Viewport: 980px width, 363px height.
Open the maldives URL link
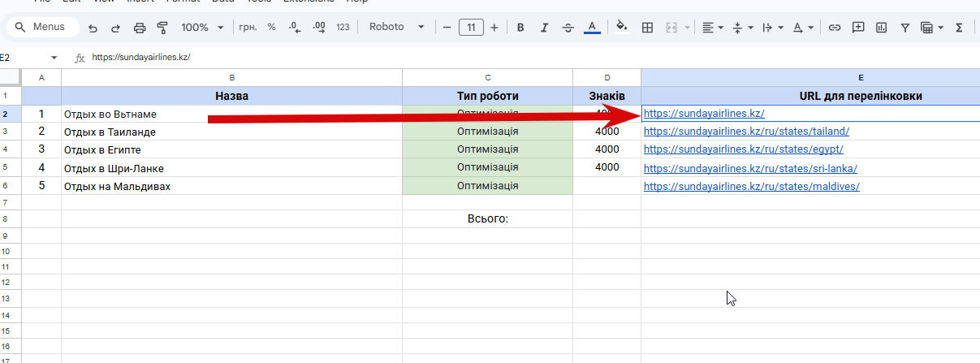(751, 186)
